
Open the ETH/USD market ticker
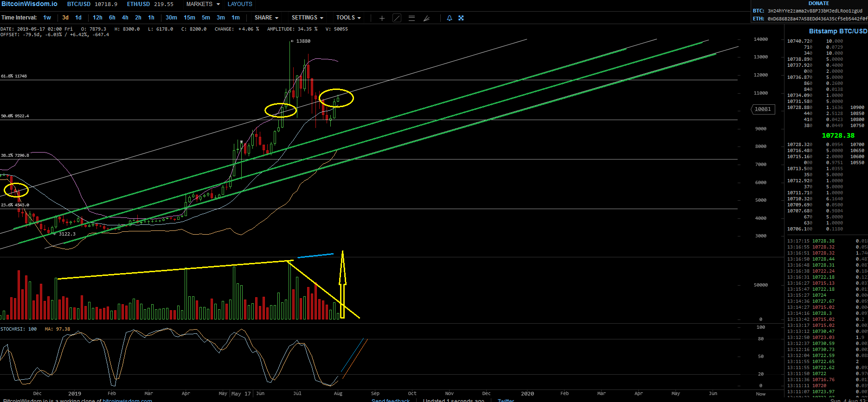pyautogui.click(x=150, y=4)
